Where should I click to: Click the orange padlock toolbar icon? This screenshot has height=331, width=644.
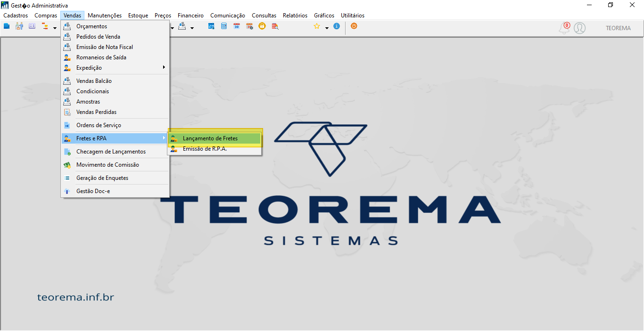coord(262,26)
